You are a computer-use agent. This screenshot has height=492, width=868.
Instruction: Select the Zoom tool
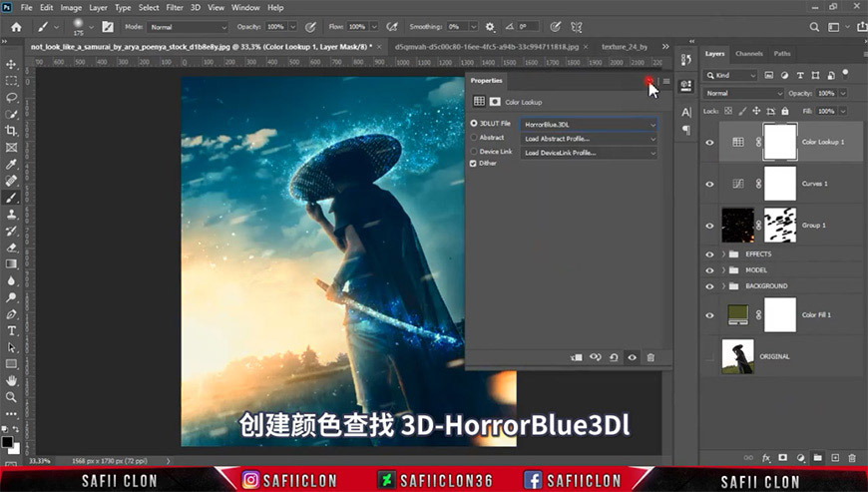point(11,397)
